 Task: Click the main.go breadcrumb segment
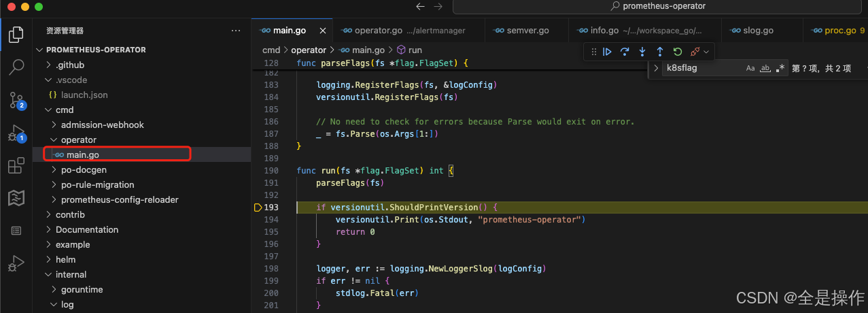point(362,50)
